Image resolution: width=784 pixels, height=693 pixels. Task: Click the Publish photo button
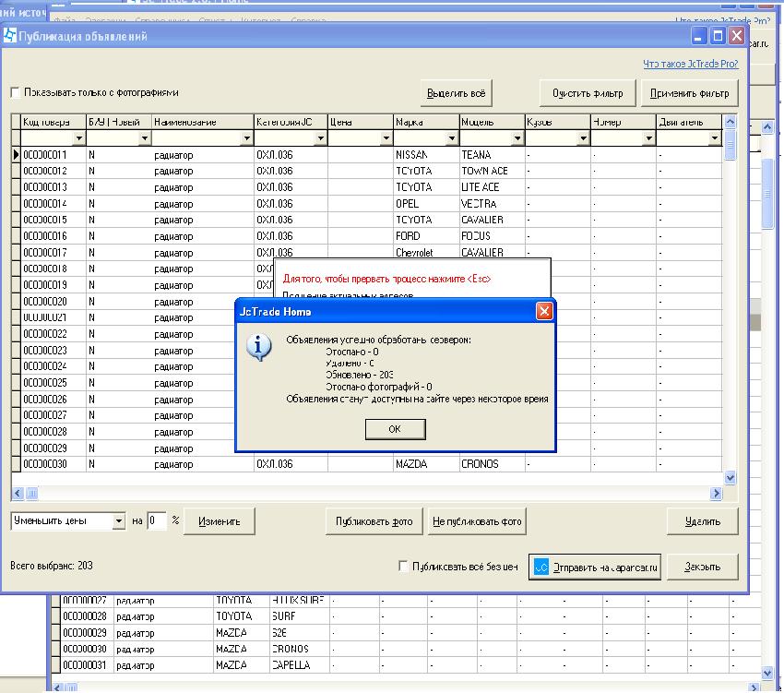[x=374, y=521]
